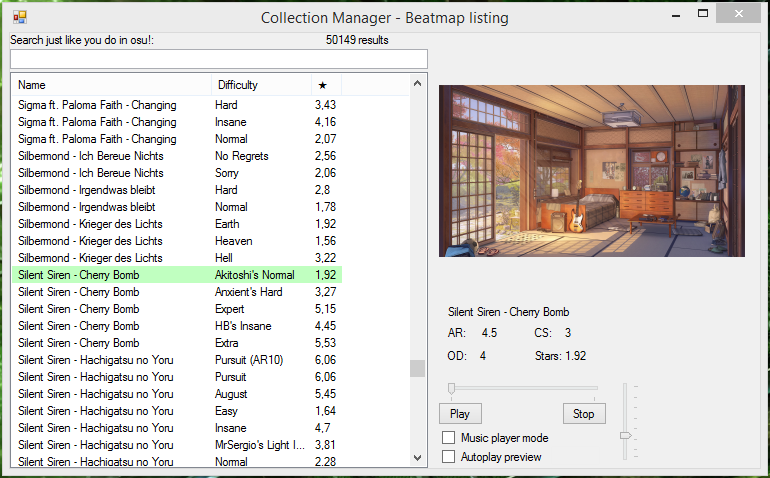Select Ich Bereue Nichts No Regrets row
This screenshot has width=770, height=478.
pos(177,156)
